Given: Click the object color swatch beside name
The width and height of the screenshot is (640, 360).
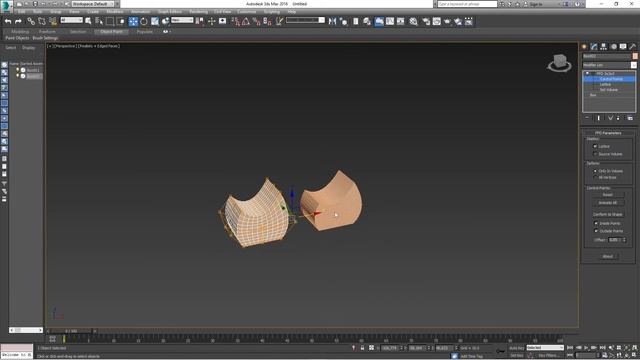Looking at the screenshot, I should tap(635, 56).
